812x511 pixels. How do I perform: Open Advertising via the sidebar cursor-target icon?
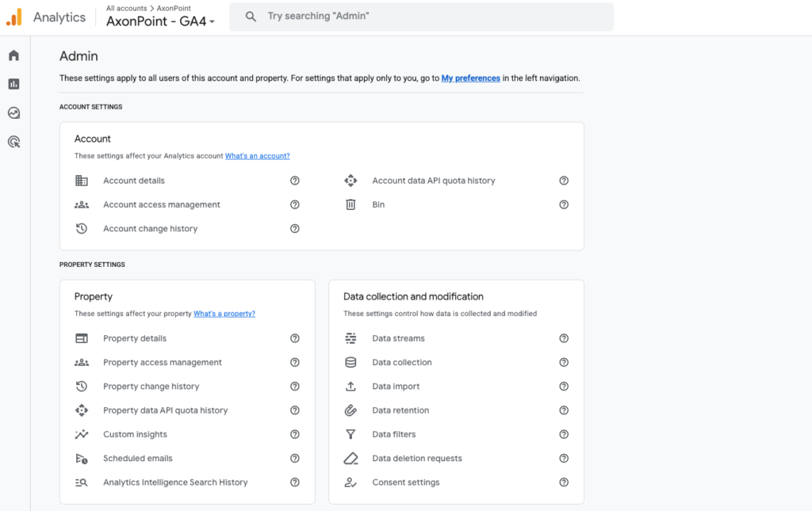tap(14, 142)
